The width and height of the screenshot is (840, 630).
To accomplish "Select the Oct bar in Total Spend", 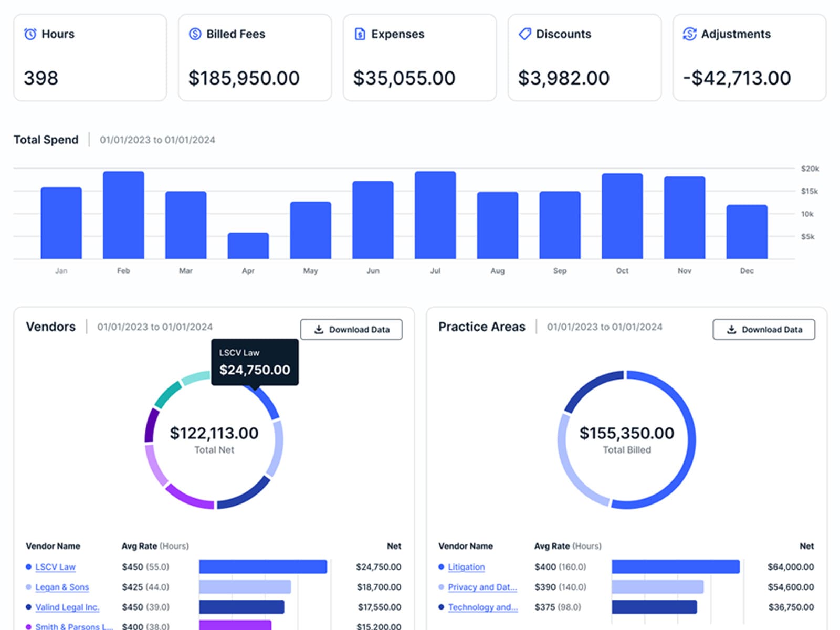I will pos(622,216).
